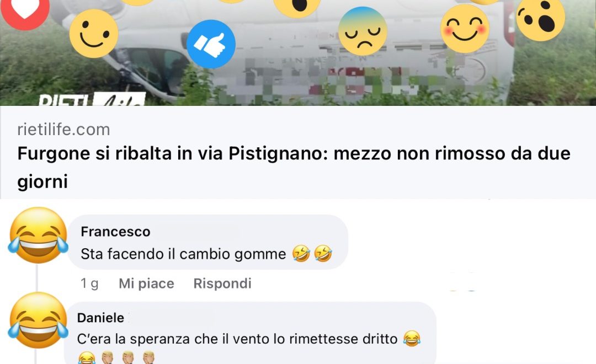Click the Sta facendo il cambio gomme comment
596x364 pixels.
pos(206,254)
